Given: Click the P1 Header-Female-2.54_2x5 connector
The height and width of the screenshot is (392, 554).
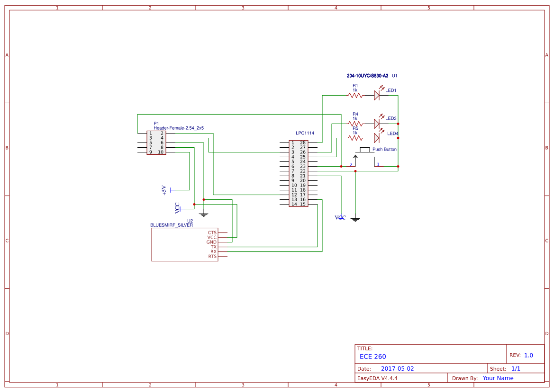Looking at the screenshot, I should (156, 142).
